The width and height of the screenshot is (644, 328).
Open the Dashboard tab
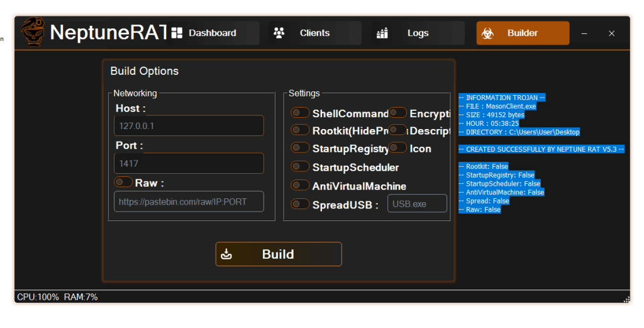[212, 33]
